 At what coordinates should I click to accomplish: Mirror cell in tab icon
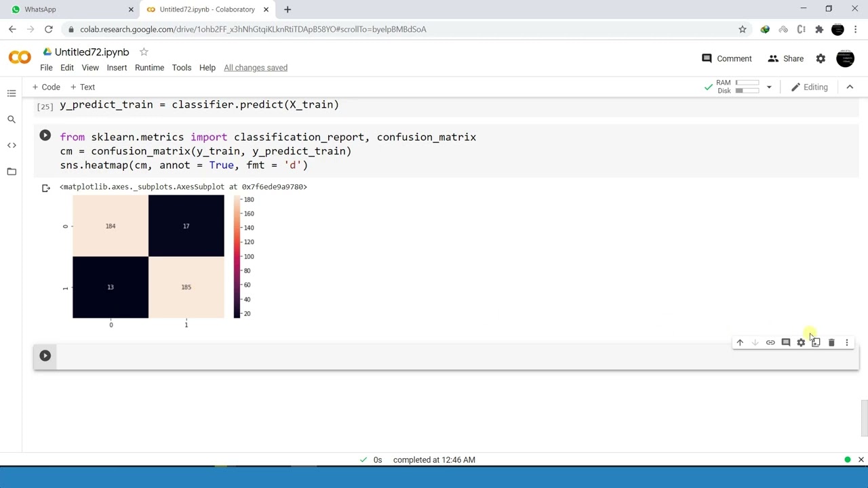pyautogui.click(x=816, y=343)
